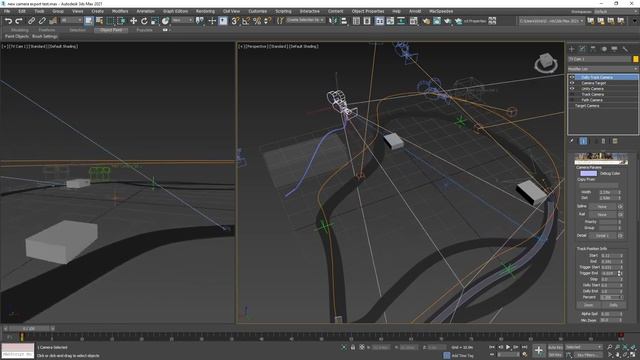
Task: Toggle the Angle Snap icon
Action: pos(246,20)
